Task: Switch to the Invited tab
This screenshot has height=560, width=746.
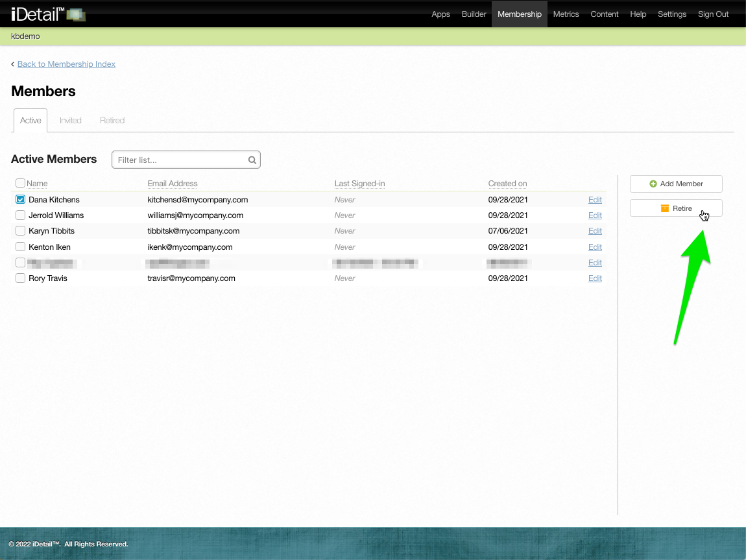Action: point(71,121)
